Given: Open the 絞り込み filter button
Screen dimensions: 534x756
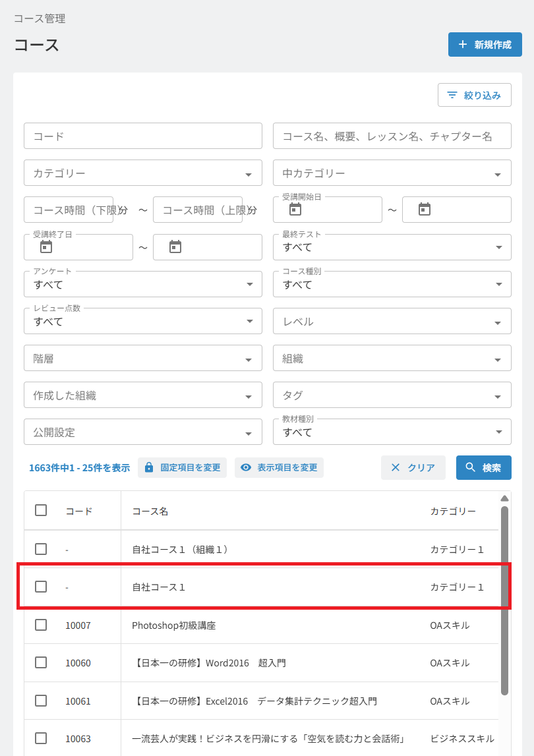Looking at the screenshot, I should point(474,95).
